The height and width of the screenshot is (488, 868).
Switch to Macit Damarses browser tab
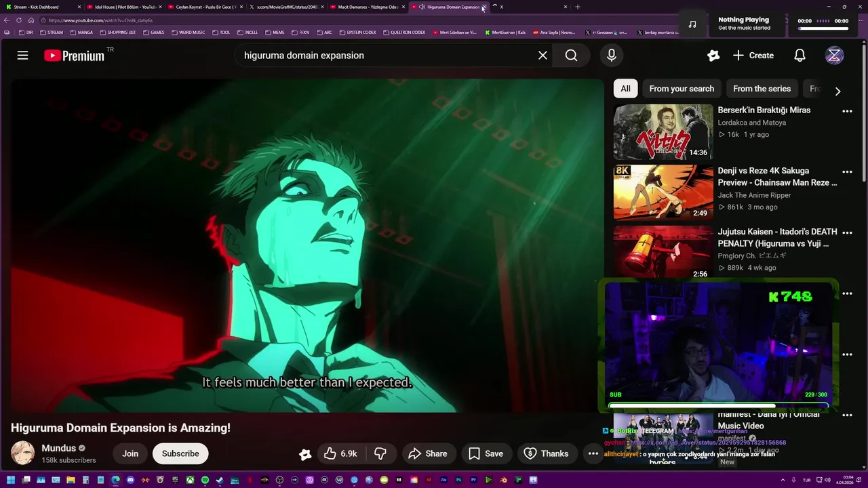(x=367, y=7)
